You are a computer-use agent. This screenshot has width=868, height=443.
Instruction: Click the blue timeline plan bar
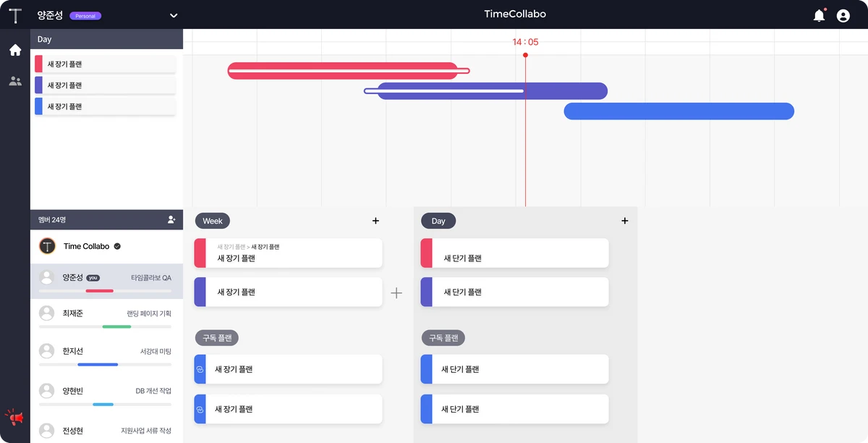coord(679,111)
